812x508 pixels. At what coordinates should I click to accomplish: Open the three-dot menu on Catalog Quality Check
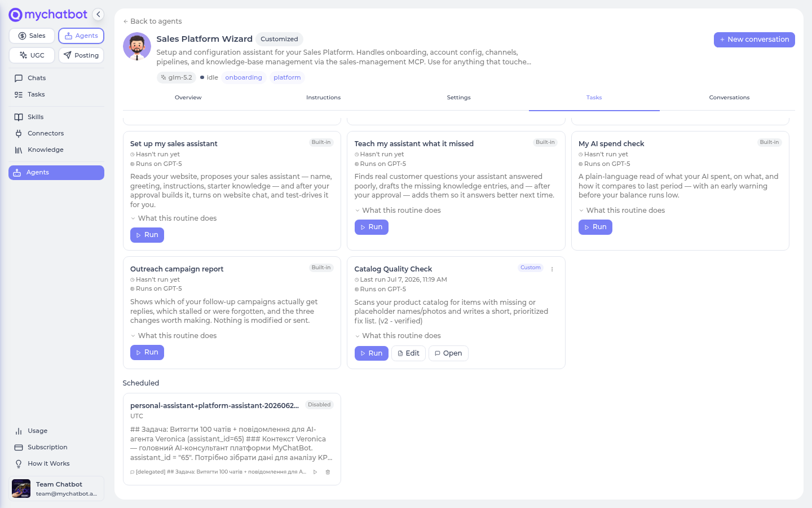tap(552, 269)
